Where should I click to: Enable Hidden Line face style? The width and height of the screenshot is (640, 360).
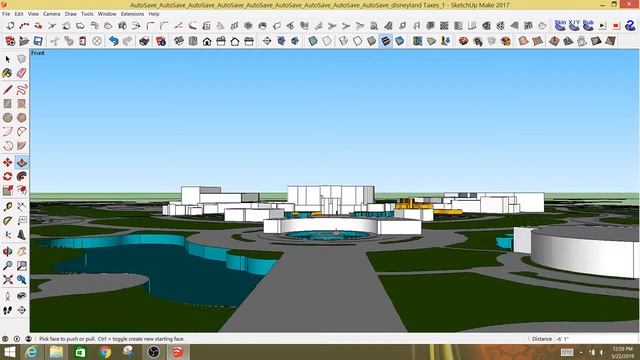[358, 41]
